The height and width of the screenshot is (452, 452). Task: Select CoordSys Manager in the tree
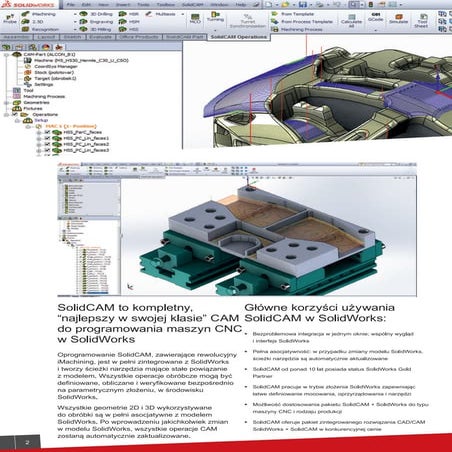pyautogui.click(x=51, y=66)
